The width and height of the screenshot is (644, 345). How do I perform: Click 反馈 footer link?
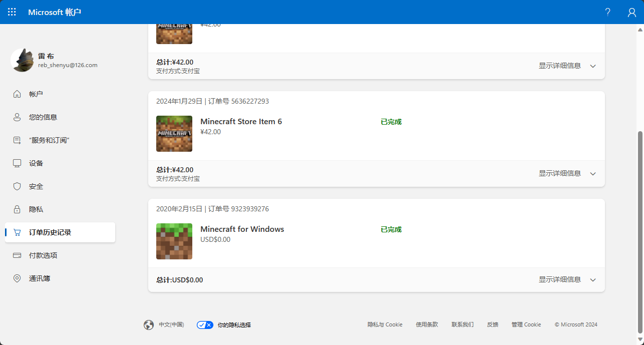[x=493, y=324]
